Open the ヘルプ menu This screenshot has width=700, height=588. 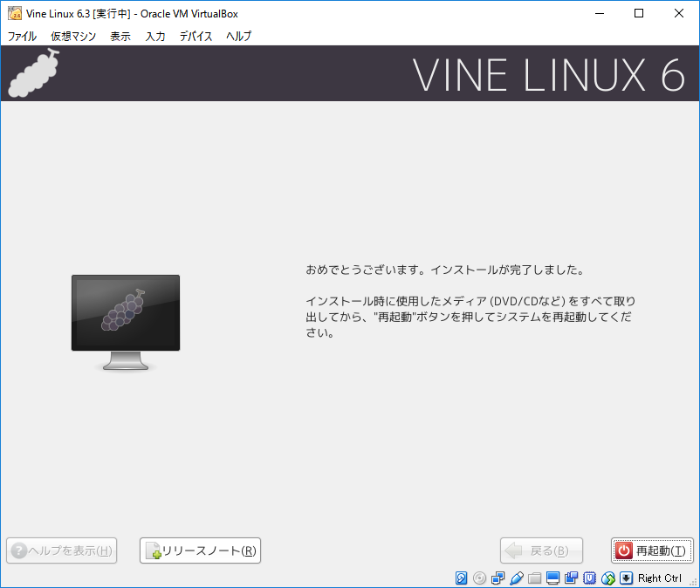pyautogui.click(x=238, y=37)
